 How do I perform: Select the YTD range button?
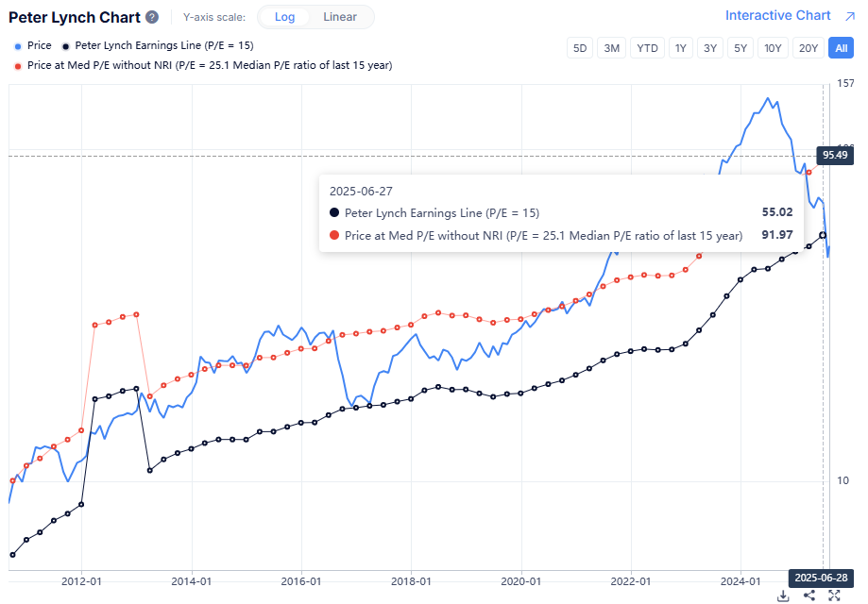(x=647, y=47)
